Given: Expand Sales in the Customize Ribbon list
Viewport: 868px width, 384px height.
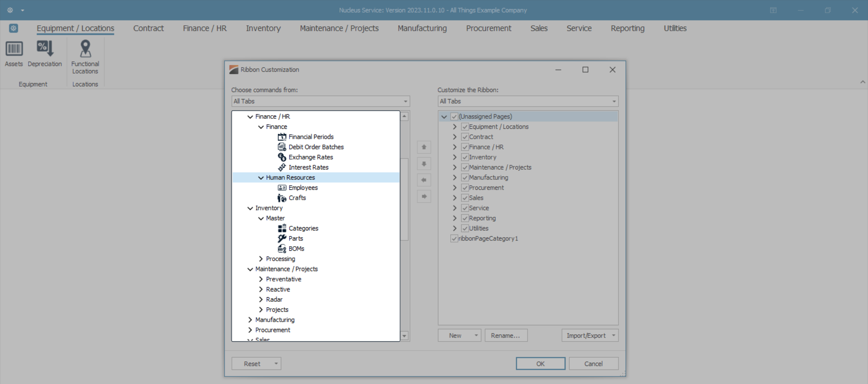Looking at the screenshot, I should (x=455, y=198).
